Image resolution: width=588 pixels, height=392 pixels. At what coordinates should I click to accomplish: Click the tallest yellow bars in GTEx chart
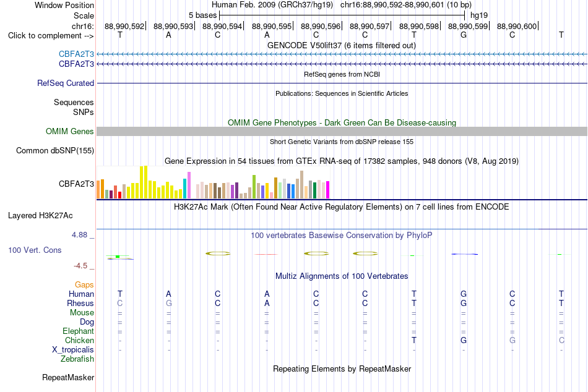click(x=144, y=182)
